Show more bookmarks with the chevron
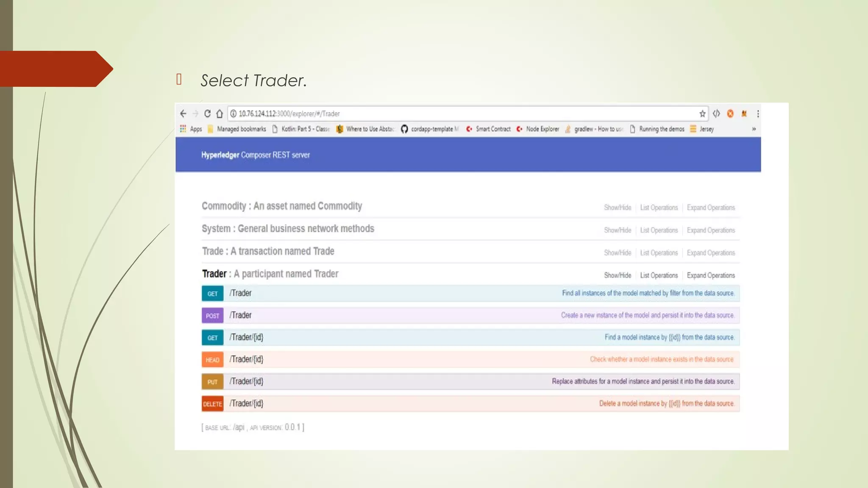The image size is (868, 488). (x=754, y=129)
